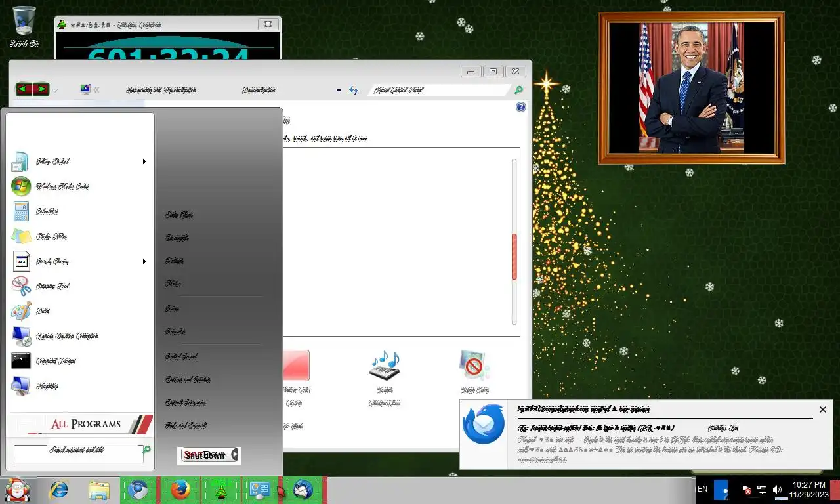840x504 pixels.
Task: Go forward with the green right arrow
Action: tap(41, 89)
